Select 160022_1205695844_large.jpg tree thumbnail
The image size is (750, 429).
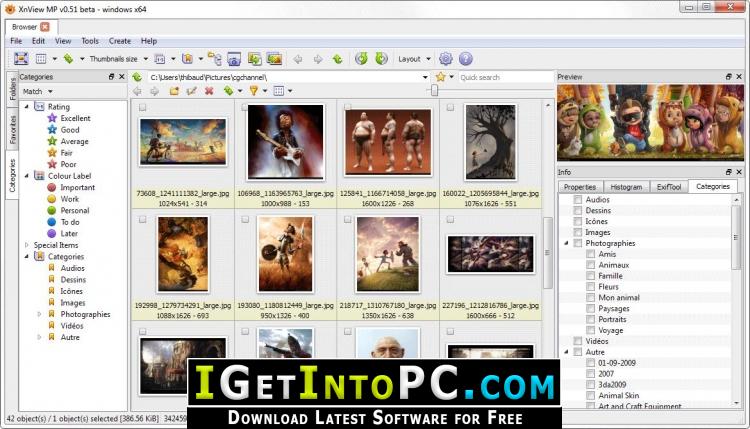coord(490,142)
